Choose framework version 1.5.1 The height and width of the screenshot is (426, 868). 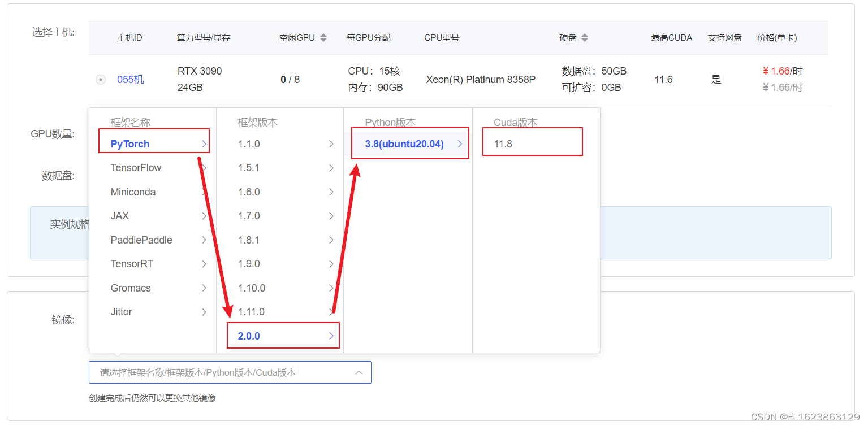point(280,168)
